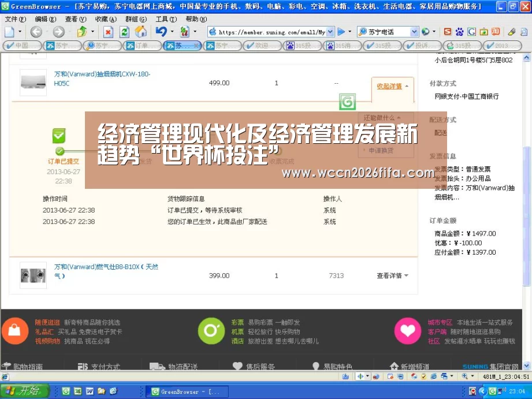The height and width of the screenshot is (399, 532).
Task: Refresh the page with the green refresh icon
Action: tap(125, 32)
